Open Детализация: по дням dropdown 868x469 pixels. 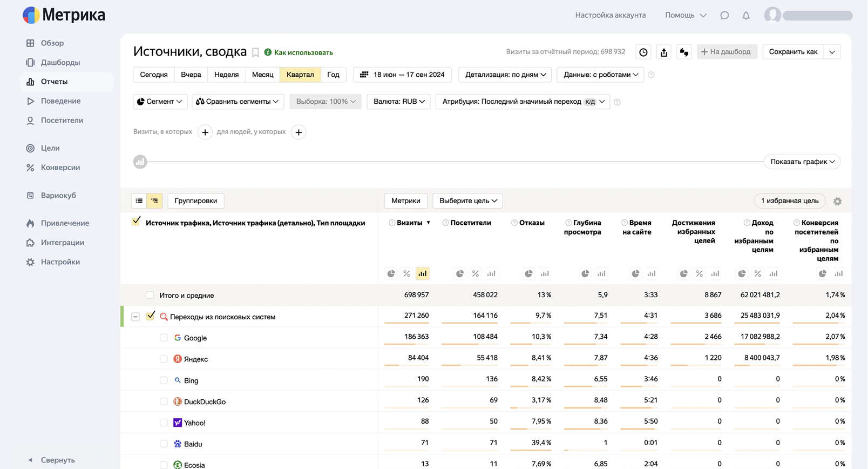tap(505, 75)
